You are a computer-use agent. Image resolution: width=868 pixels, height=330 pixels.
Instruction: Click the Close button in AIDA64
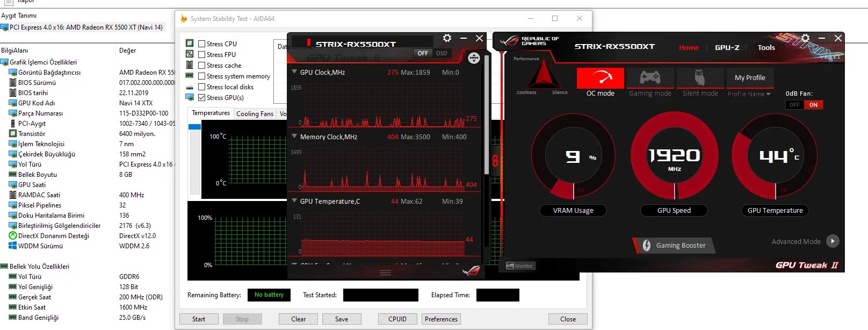[x=568, y=319]
